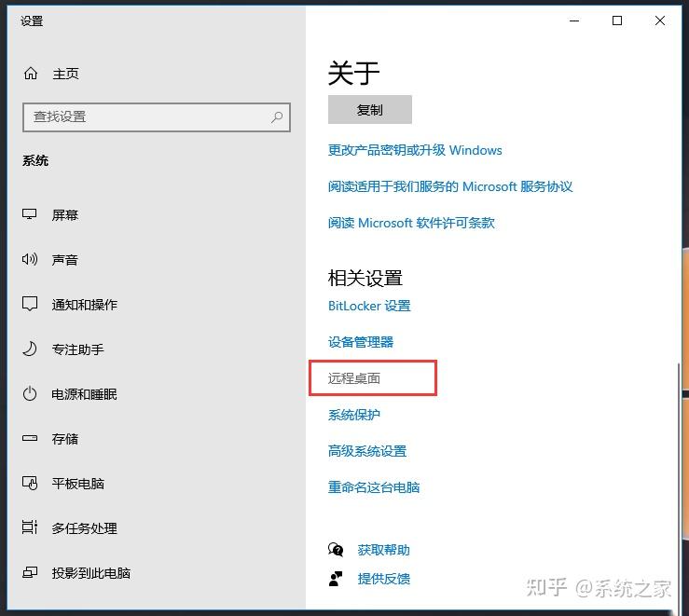Click the Tablet mode icon
This screenshot has height=616, width=689.
[x=30, y=483]
